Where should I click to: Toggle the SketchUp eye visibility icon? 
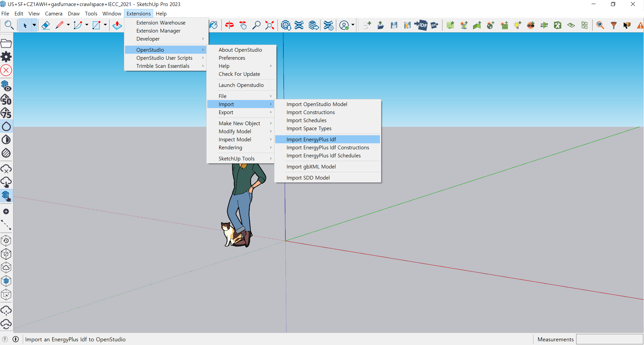(x=6, y=86)
